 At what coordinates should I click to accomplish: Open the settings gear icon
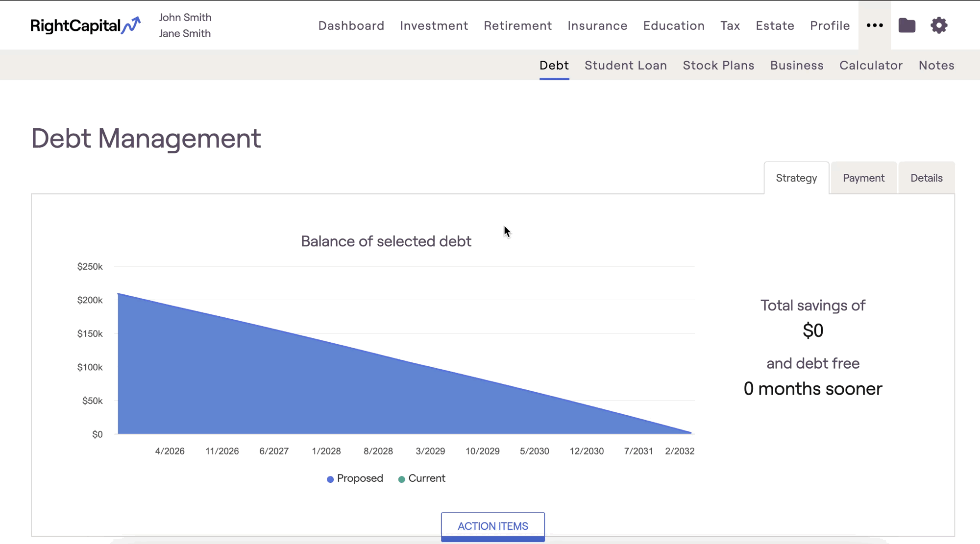pyautogui.click(x=939, y=25)
